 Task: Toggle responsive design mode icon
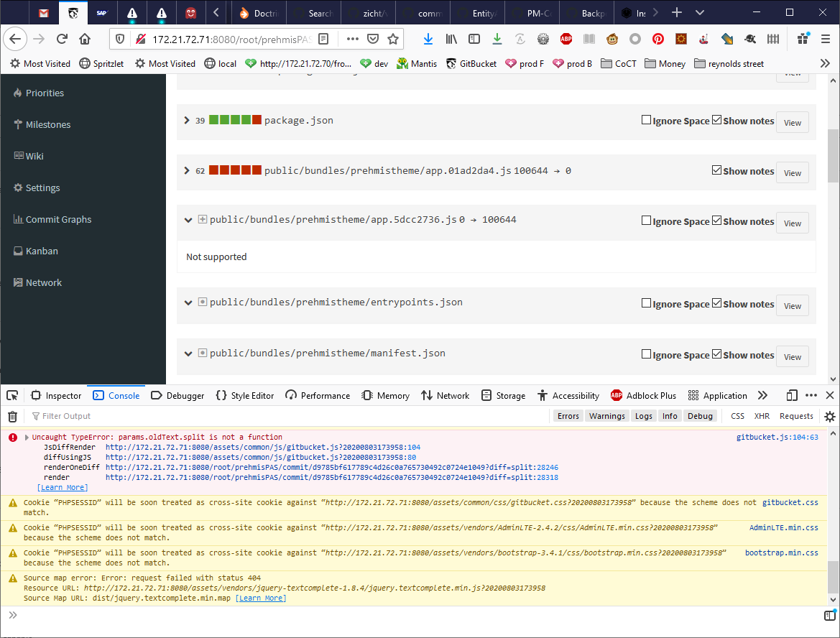coord(792,395)
